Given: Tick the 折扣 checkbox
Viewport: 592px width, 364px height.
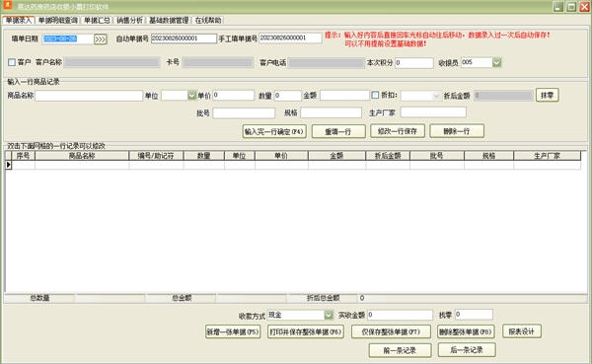Looking at the screenshot, I should pyautogui.click(x=375, y=95).
